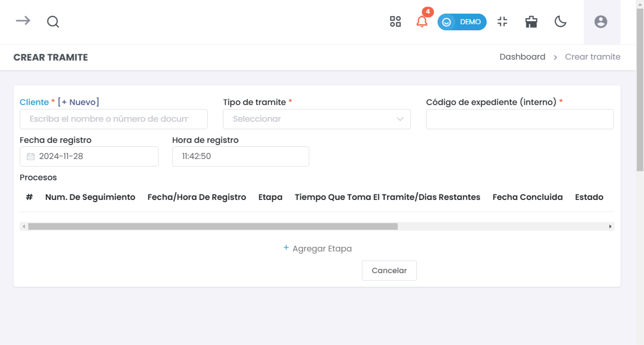Click the calendar icon in Fecha de registro
Image resolution: width=644 pixels, height=345 pixels.
point(30,156)
